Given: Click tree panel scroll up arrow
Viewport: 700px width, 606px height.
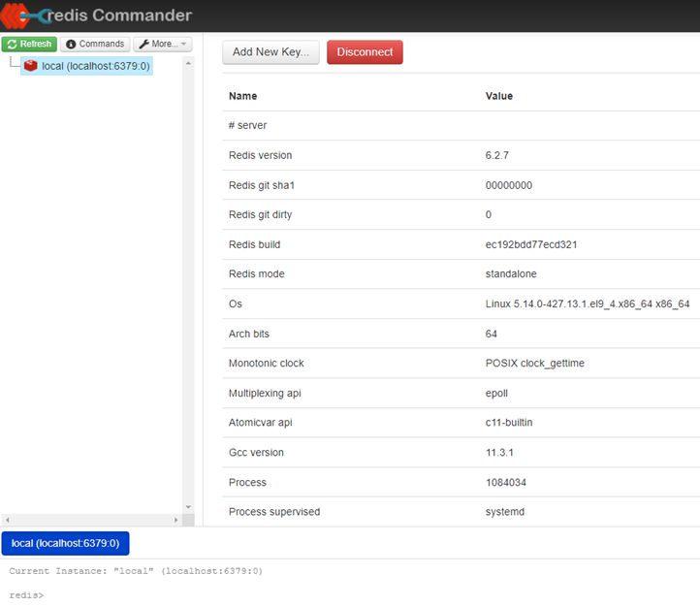Looking at the screenshot, I should [188, 63].
